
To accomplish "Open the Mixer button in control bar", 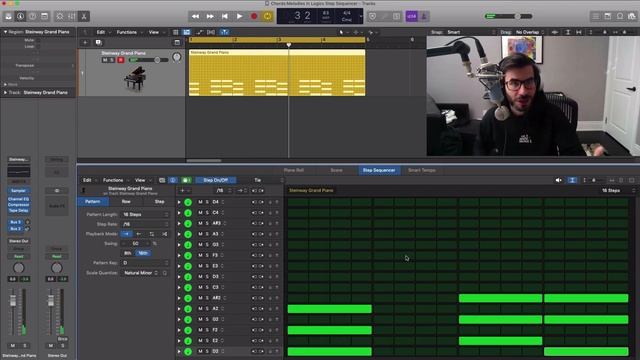I will tap(72, 16).
